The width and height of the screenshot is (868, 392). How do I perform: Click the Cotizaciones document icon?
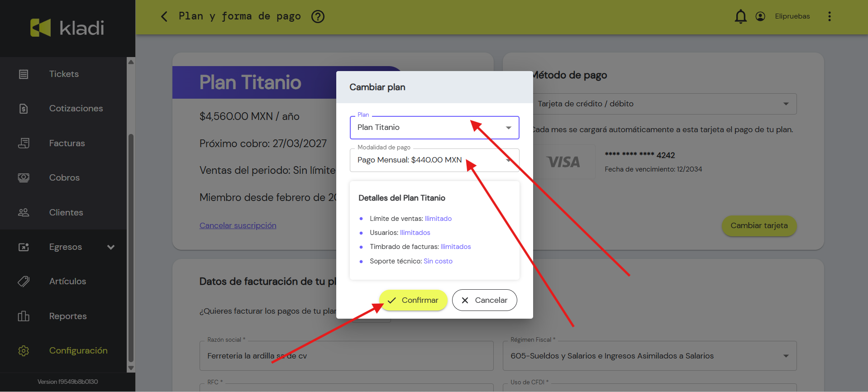click(x=24, y=109)
